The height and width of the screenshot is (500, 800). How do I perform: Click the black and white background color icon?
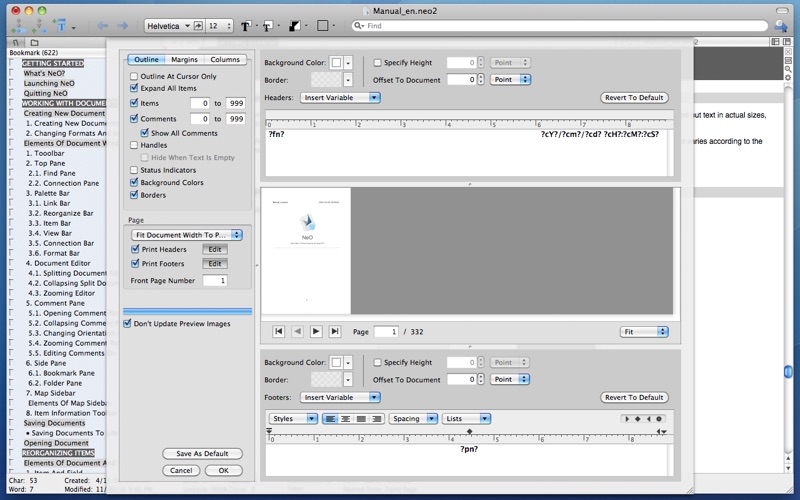point(295,26)
